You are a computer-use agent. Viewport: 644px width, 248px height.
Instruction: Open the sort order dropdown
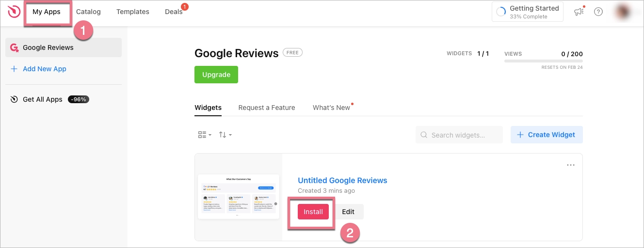(x=225, y=135)
